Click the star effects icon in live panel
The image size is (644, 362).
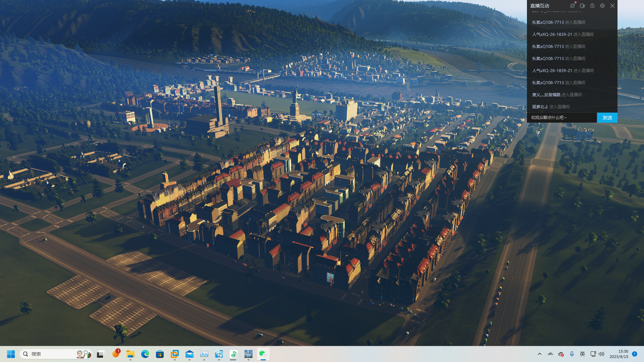coord(582,6)
